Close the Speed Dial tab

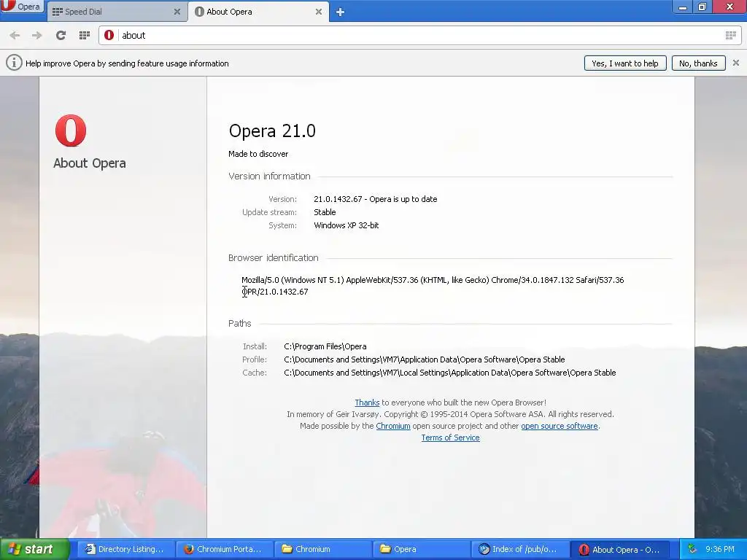coord(177,12)
